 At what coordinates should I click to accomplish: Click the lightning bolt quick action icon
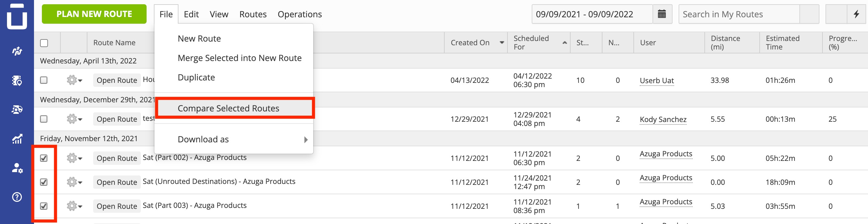[x=856, y=14]
